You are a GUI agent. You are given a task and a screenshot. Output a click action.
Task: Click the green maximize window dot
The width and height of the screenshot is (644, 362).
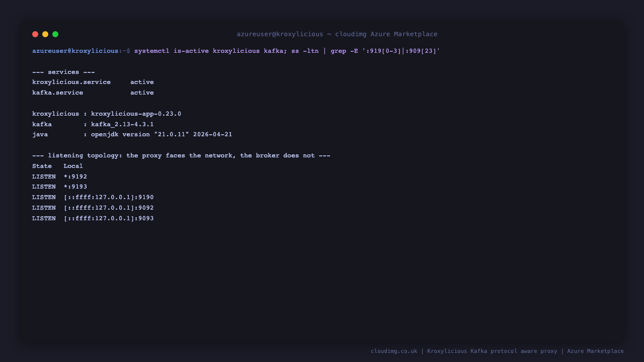55,34
